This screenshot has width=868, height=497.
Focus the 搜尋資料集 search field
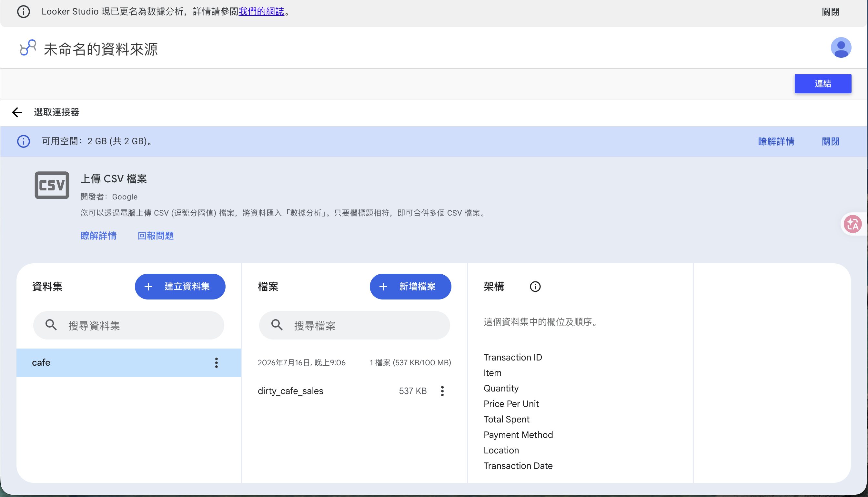[129, 325]
